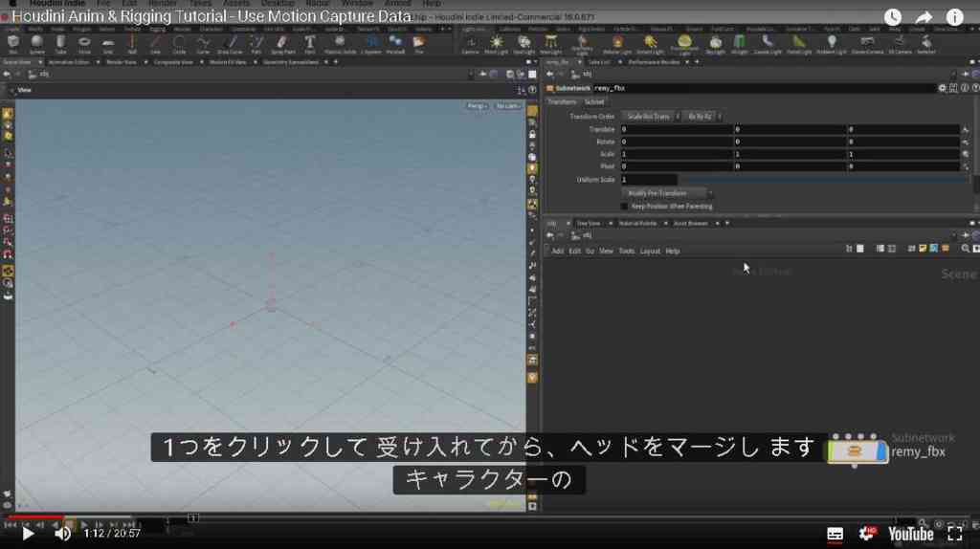
Task: Add a Stereo Camera from the shelf
Action: 867,44
